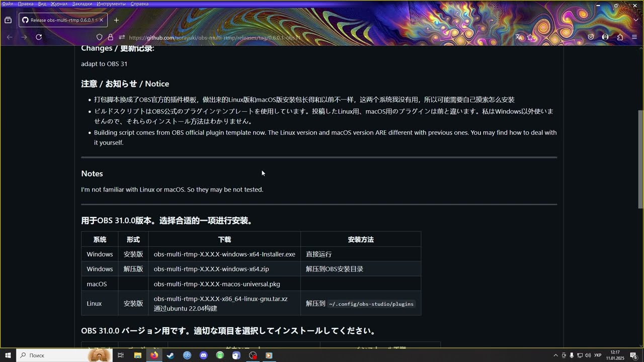Viewport: 644px width, 362px height.
Task: Click the 'Notes' heading
Action: [x=92, y=173]
